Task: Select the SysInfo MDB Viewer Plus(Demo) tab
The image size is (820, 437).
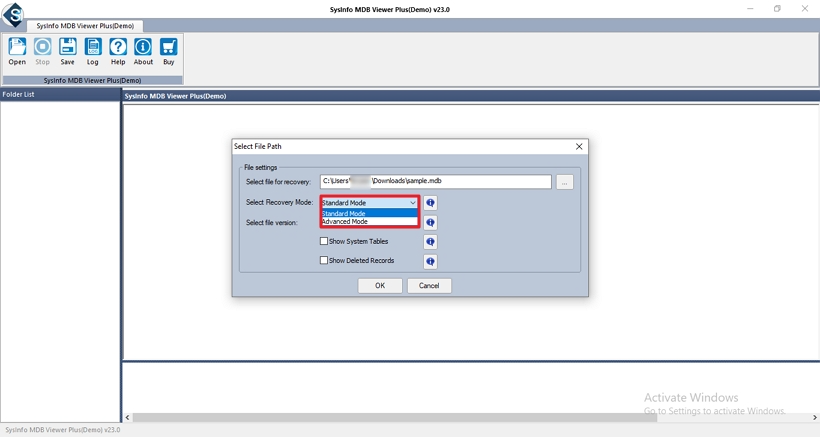Action: [85, 26]
